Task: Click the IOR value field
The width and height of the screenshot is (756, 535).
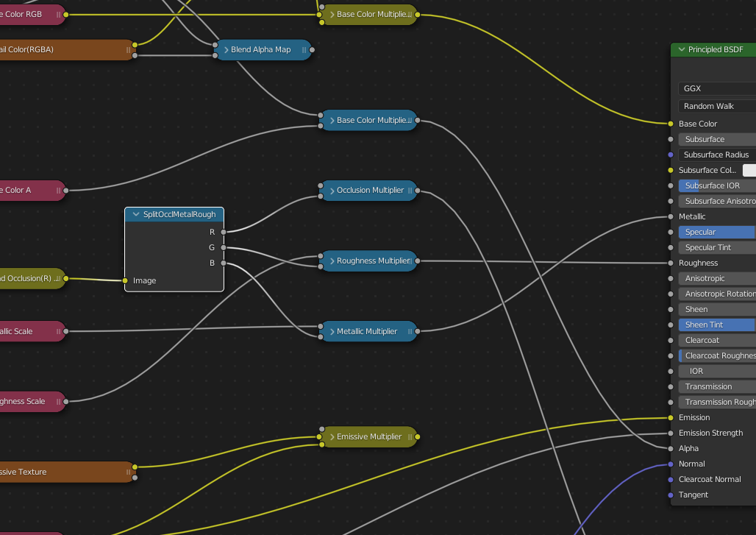Action: [x=716, y=371]
